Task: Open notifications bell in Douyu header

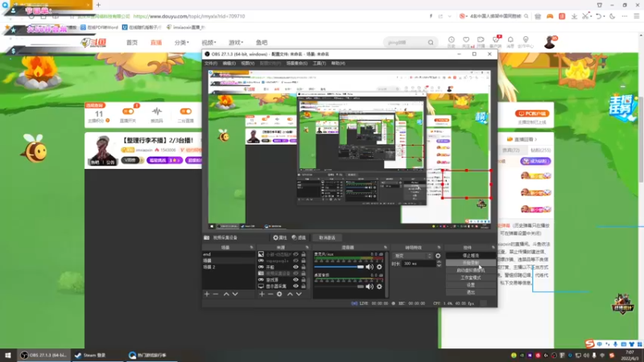Action: (x=510, y=41)
